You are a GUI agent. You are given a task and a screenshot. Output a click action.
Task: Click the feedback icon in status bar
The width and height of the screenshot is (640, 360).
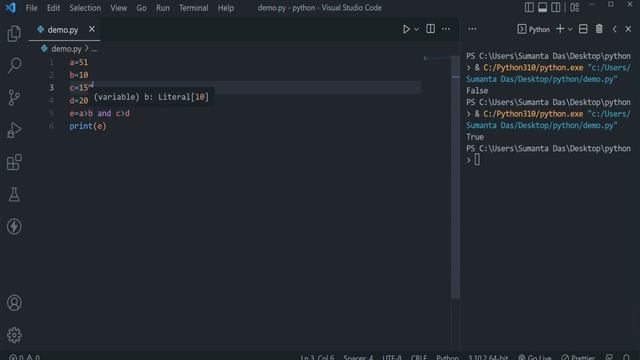click(x=609, y=357)
